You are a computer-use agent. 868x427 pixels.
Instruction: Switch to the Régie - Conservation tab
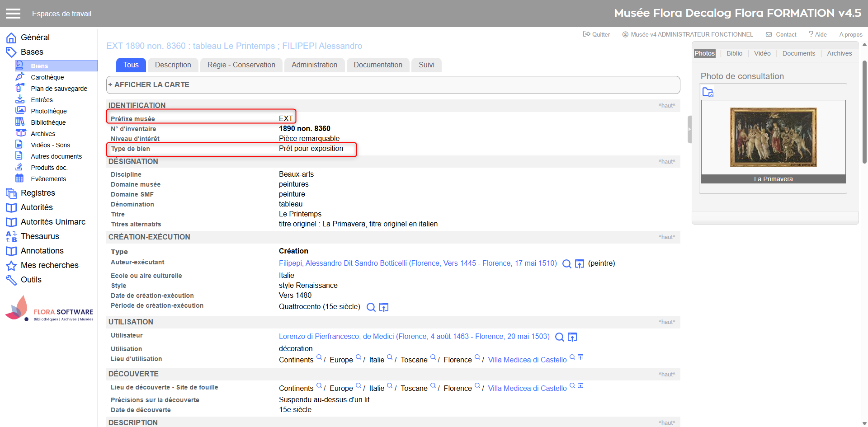click(241, 65)
